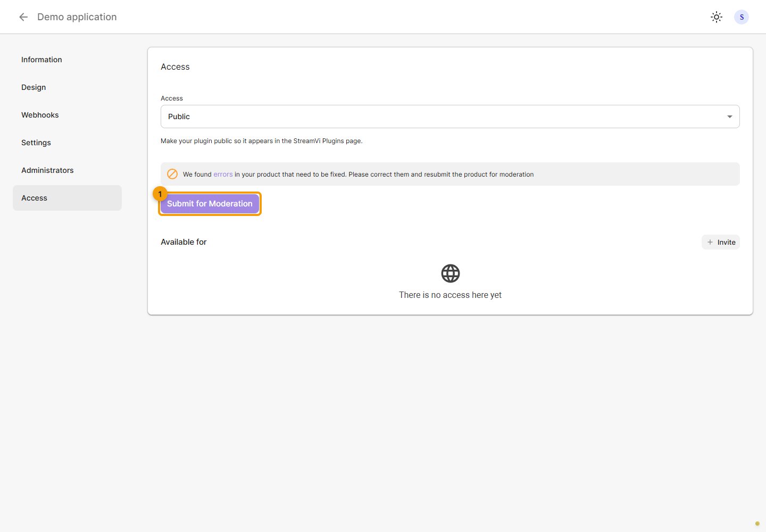The height and width of the screenshot is (532, 766).
Task: Click the plugin public description text
Action: tap(262, 141)
